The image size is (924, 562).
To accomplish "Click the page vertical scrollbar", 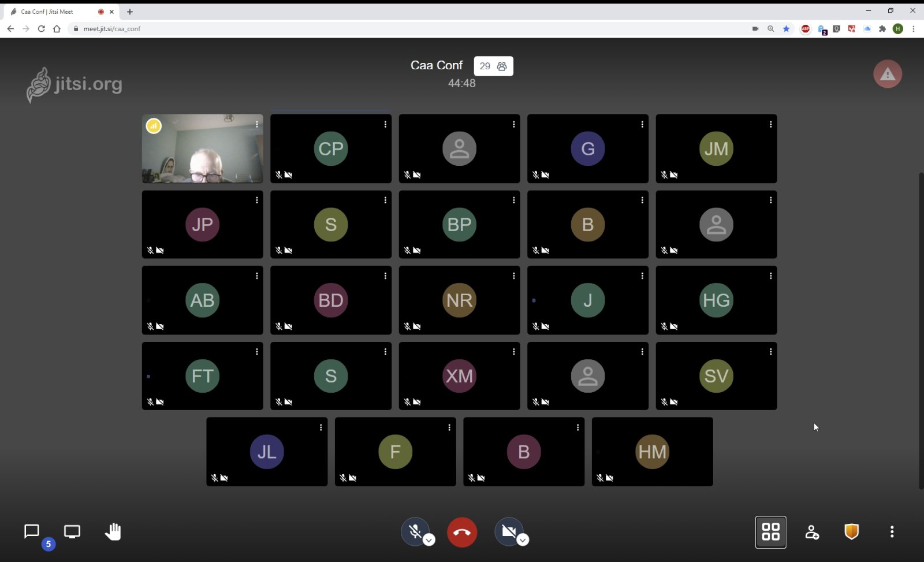I will click(921, 330).
